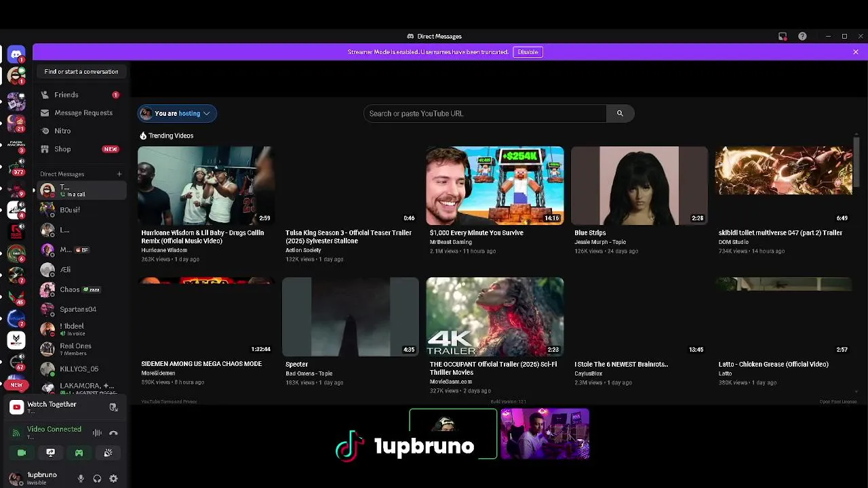Expand the You are hosting dropdown
This screenshot has height=488, width=868.
pyautogui.click(x=177, y=114)
